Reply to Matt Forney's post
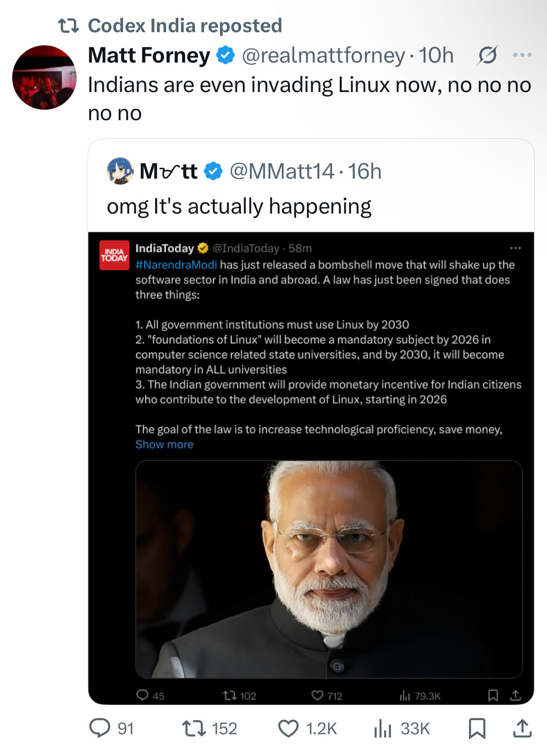The image size is (547, 756). tap(100, 728)
